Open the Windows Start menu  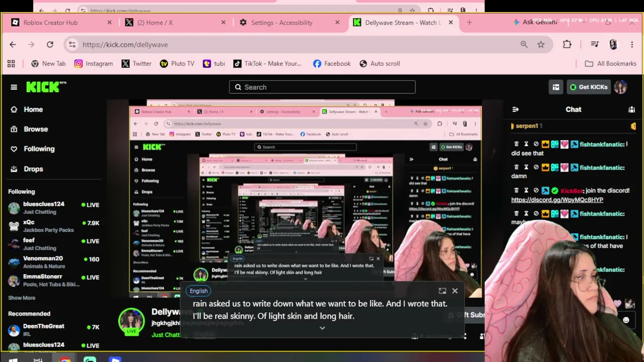pyautogui.click(x=13, y=359)
